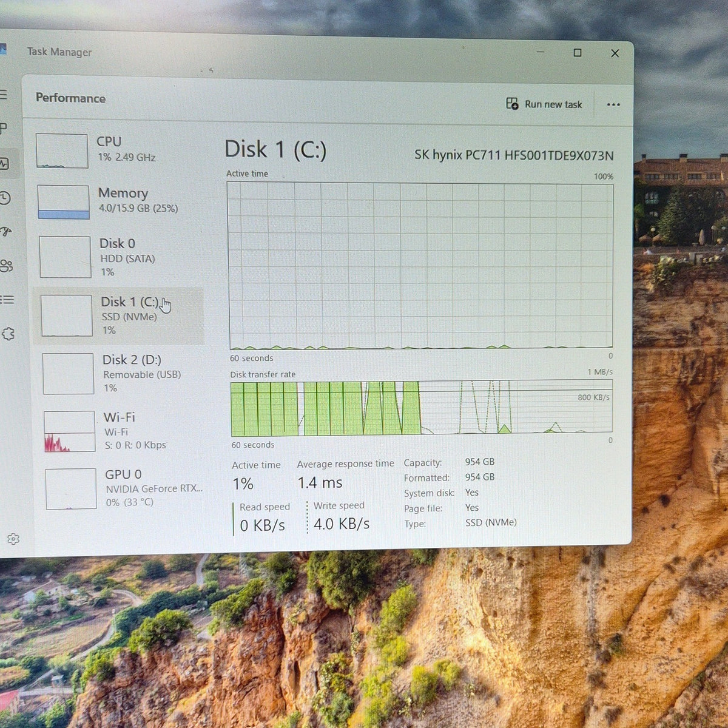Click the 'Yes' value beside System disk
This screenshot has height=728, width=728.
tap(472, 493)
